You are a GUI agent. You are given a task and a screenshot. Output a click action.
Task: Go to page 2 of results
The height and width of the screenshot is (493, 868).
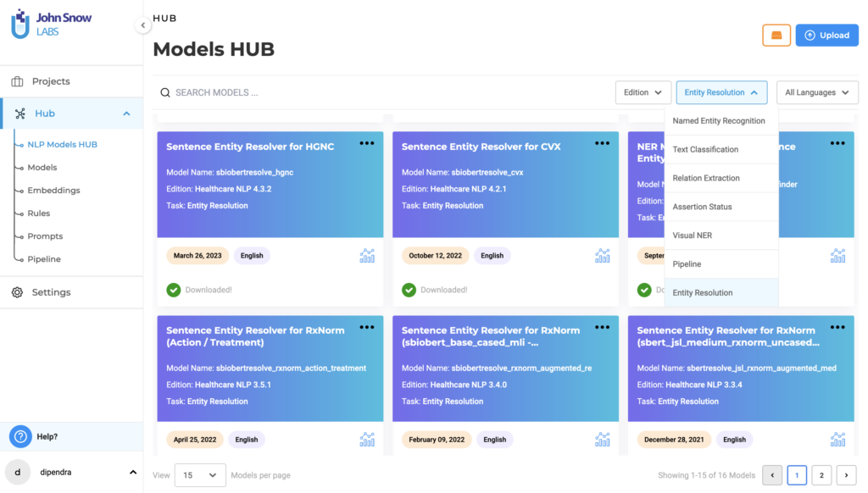[x=821, y=475]
